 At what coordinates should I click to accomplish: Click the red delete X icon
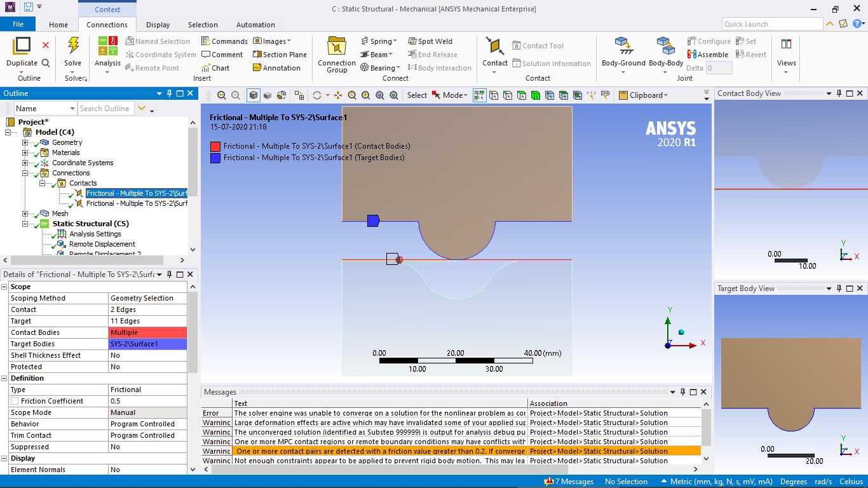(46, 45)
